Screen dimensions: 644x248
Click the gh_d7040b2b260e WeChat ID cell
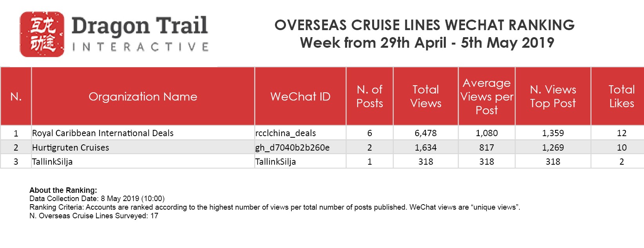(292, 147)
